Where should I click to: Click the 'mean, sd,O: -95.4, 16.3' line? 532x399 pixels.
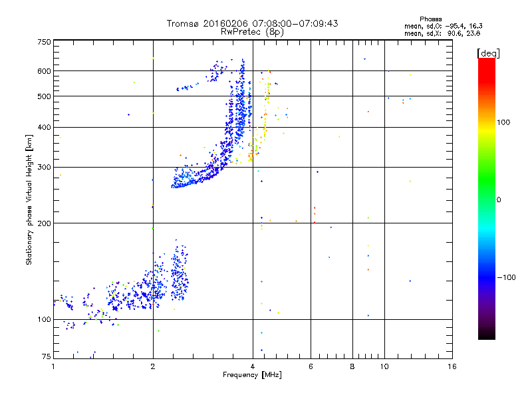[443, 26]
